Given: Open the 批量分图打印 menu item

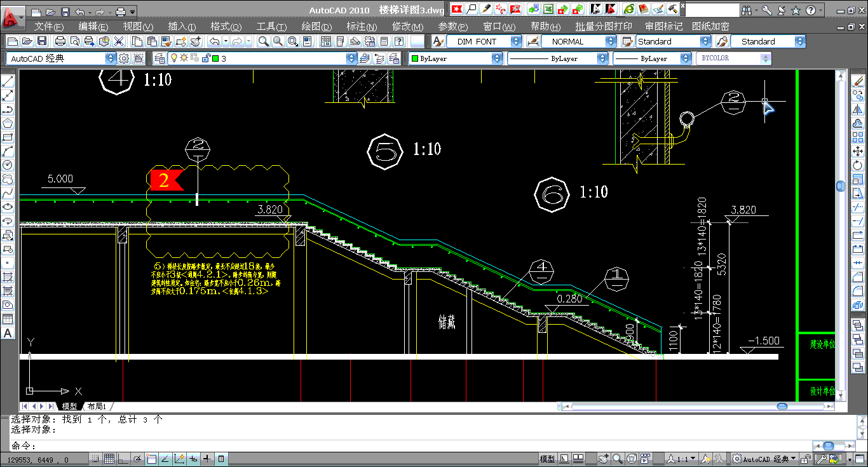Looking at the screenshot, I should point(603,27).
